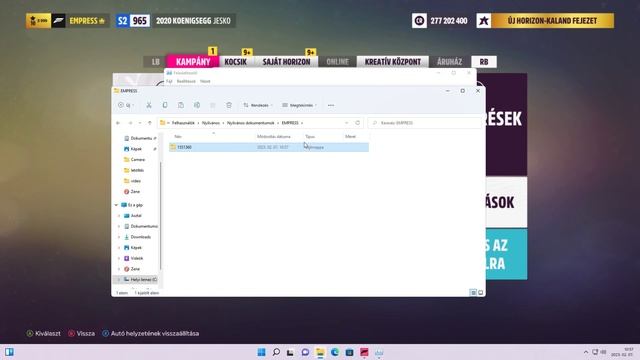This screenshot has height=360, width=640.
Task: Sort by the Név column header
Action: [x=178, y=136]
